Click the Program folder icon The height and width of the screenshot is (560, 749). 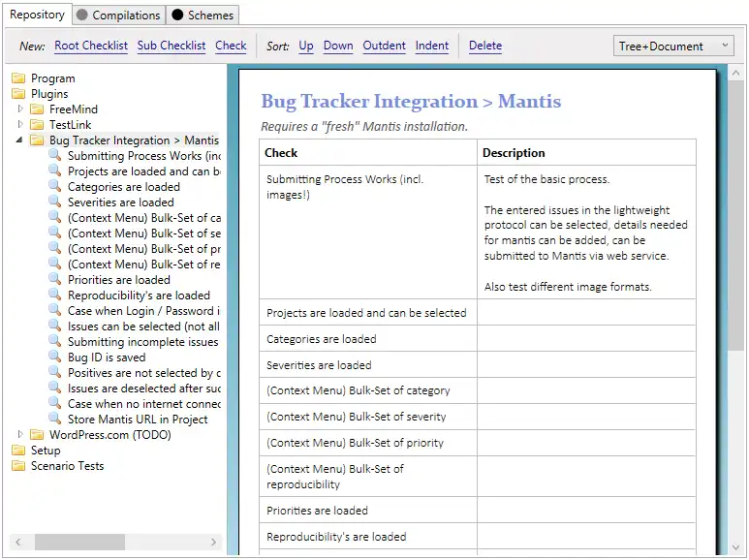tap(18, 78)
